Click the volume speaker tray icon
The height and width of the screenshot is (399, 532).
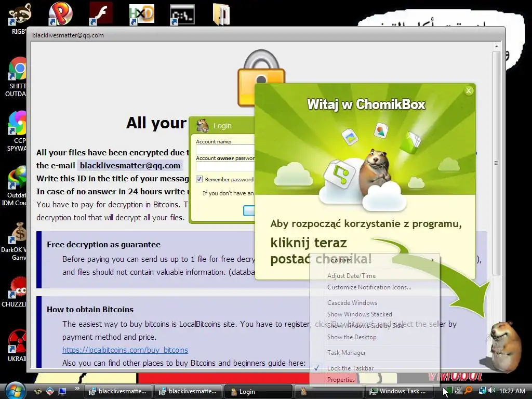point(493,391)
